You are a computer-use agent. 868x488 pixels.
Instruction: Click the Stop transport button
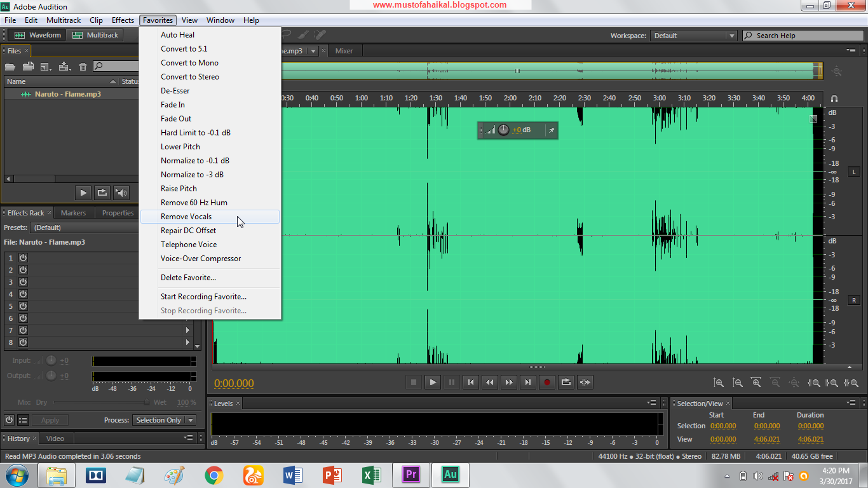coord(414,382)
